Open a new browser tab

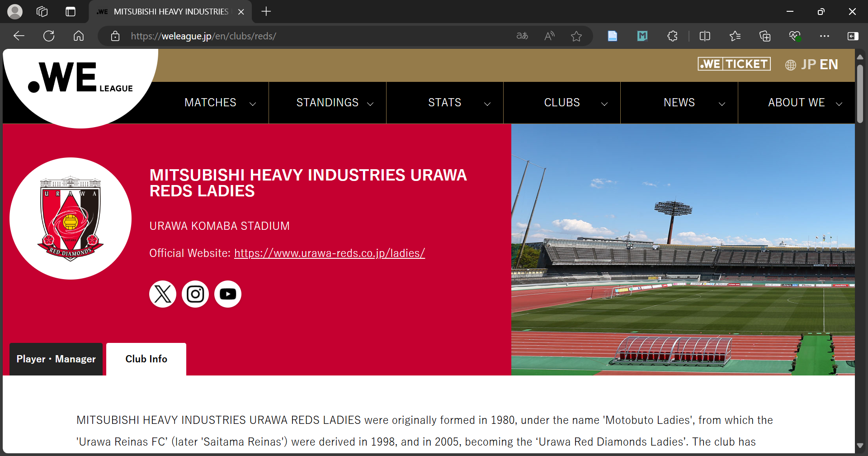tap(266, 12)
